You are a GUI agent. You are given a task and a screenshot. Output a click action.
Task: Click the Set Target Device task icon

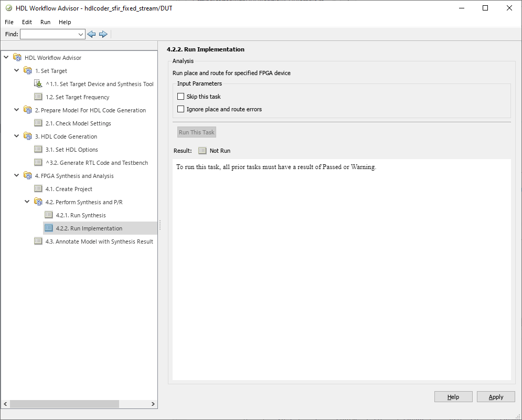pyautogui.click(x=38, y=84)
